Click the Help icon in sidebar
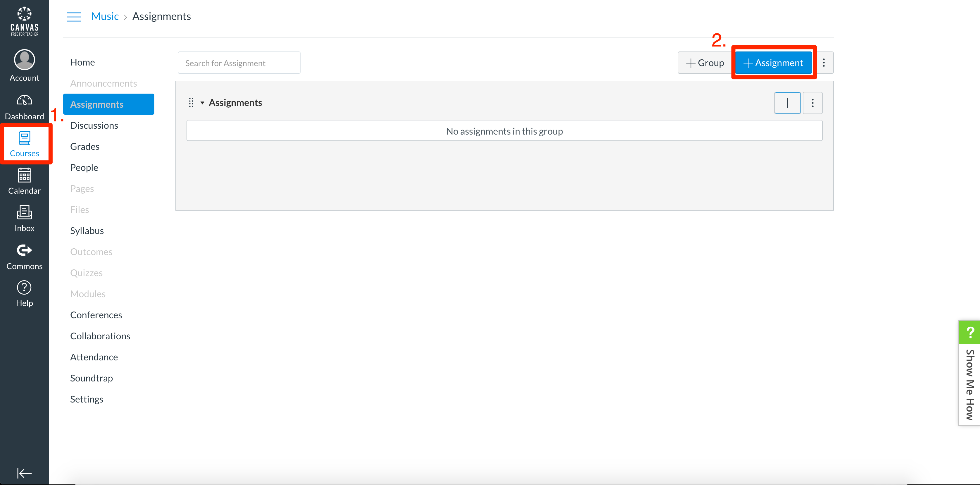The height and width of the screenshot is (485, 980). (24, 294)
